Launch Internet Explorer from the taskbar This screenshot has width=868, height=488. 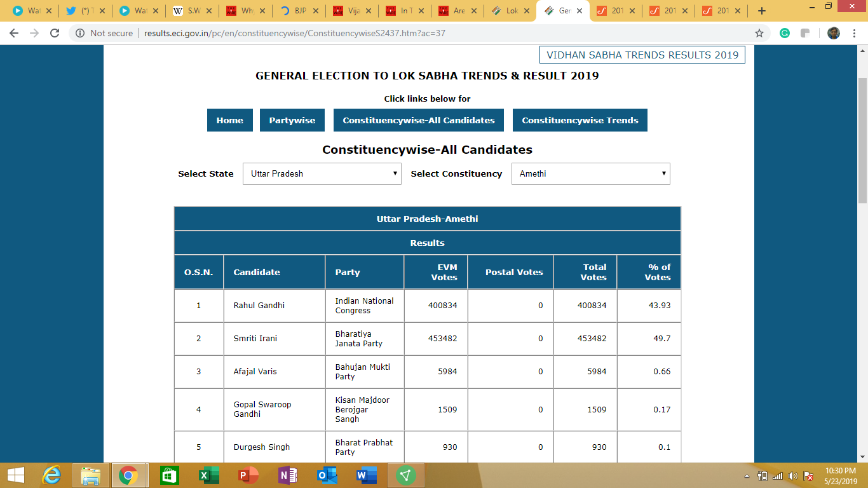pyautogui.click(x=51, y=475)
